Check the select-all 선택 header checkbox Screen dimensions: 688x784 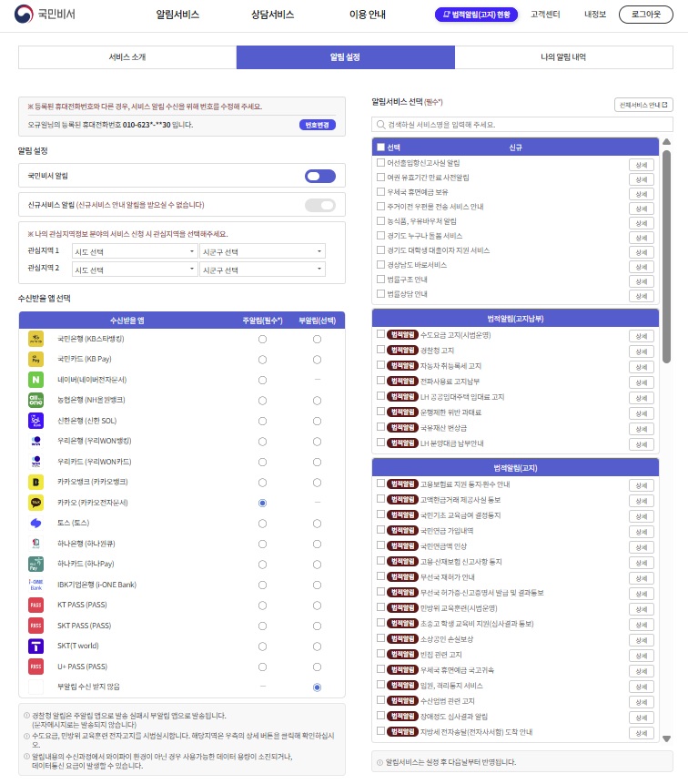click(380, 147)
